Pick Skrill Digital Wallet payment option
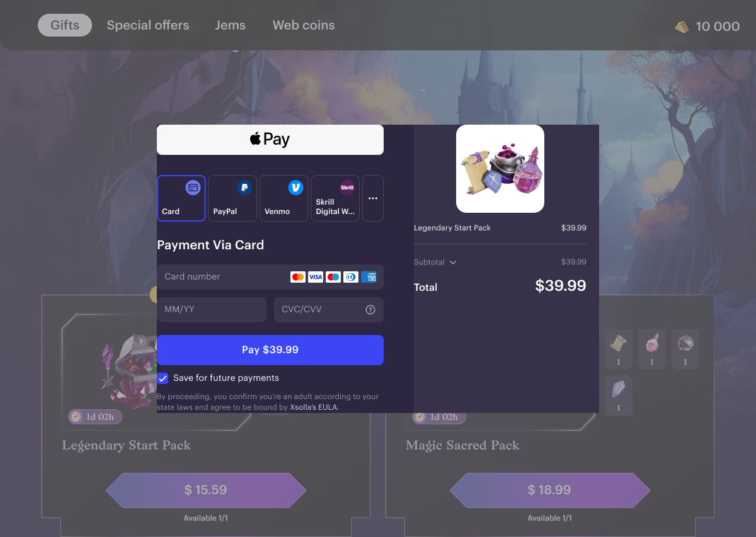The height and width of the screenshot is (537, 756). 335,198
